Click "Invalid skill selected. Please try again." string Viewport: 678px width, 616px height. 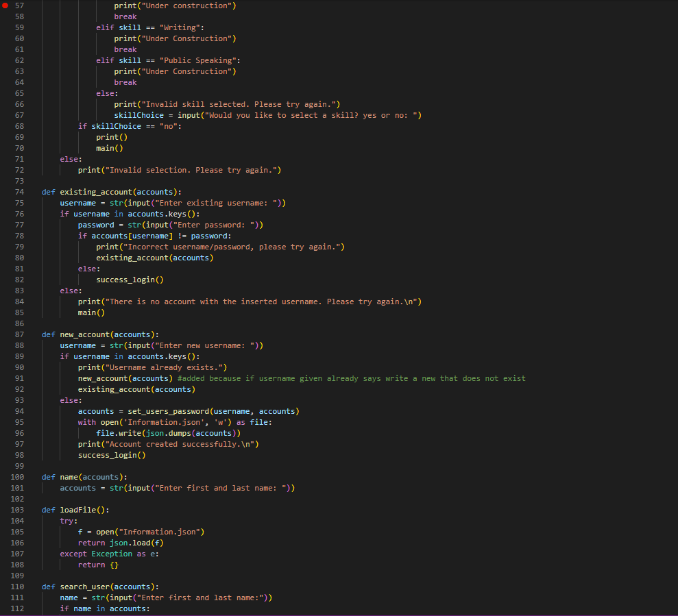tap(239, 105)
